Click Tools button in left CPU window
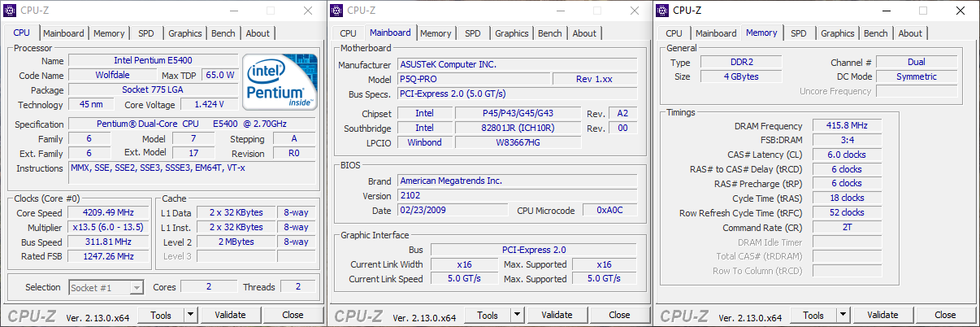Screen dimensions: 980x327 (161, 315)
